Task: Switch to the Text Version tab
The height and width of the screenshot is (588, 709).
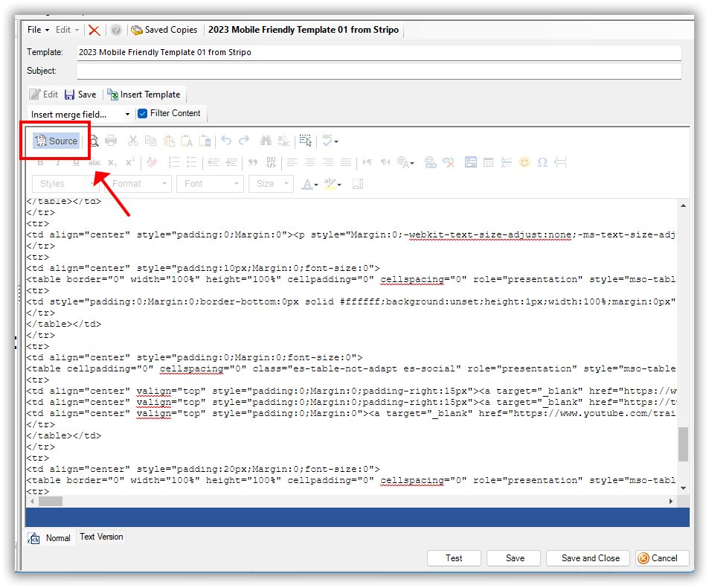Action: (x=101, y=537)
